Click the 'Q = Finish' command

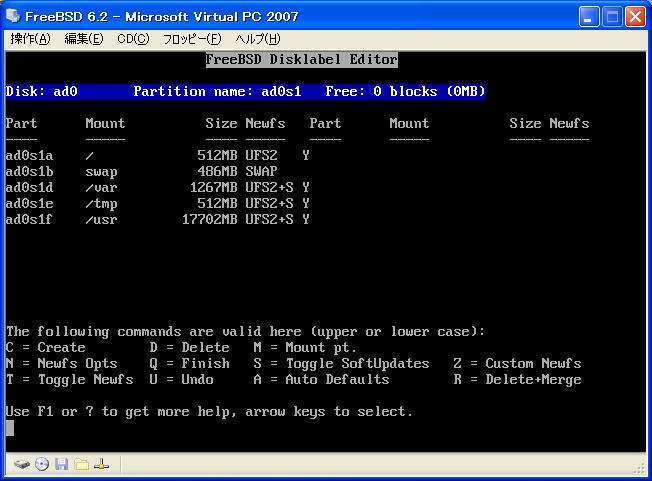pyautogui.click(x=190, y=363)
